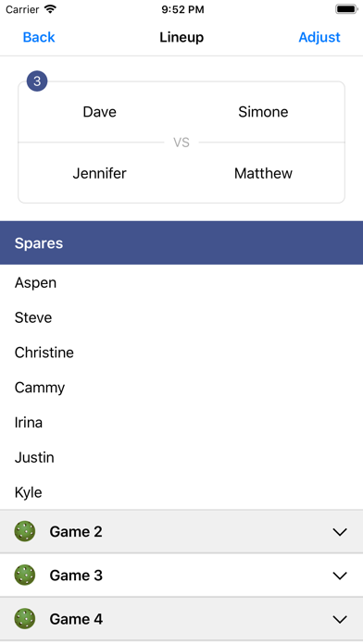Image resolution: width=363 pixels, height=644 pixels.
Task: Tap the Spares section header
Action: click(x=181, y=242)
